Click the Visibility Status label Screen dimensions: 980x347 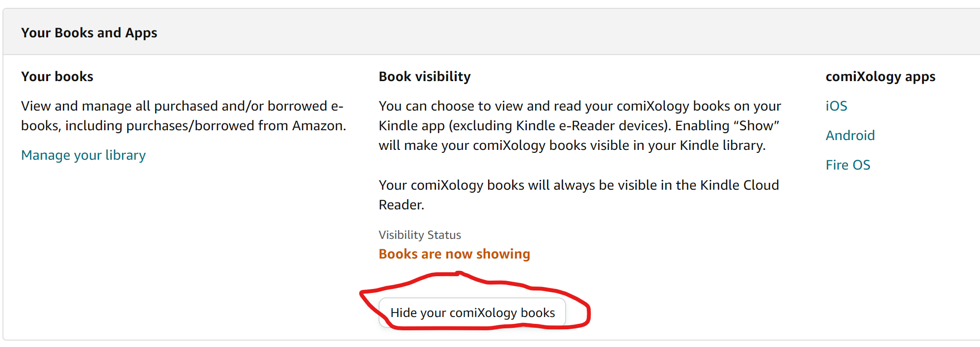pos(420,235)
